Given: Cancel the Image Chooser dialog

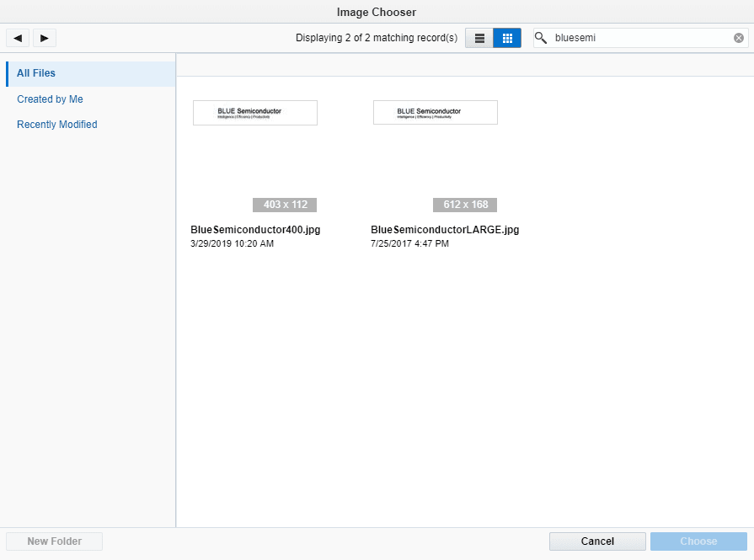Looking at the screenshot, I should coord(597,541).
